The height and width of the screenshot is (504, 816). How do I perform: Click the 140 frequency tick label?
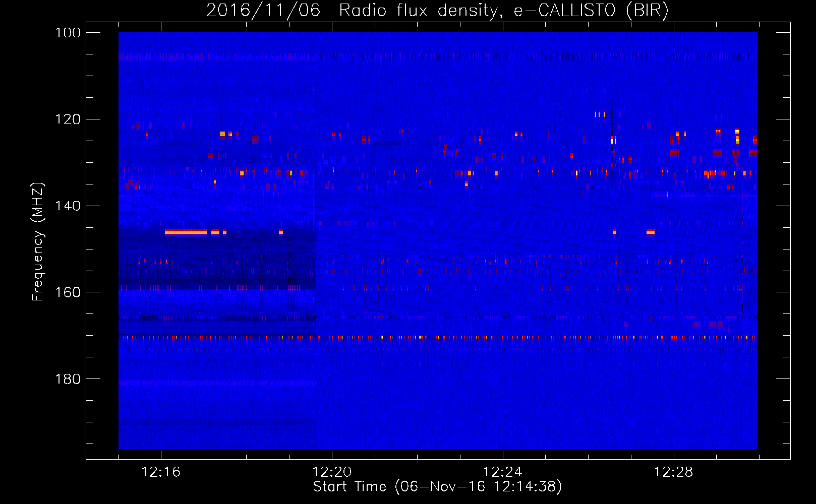click(x=68, y=206)
